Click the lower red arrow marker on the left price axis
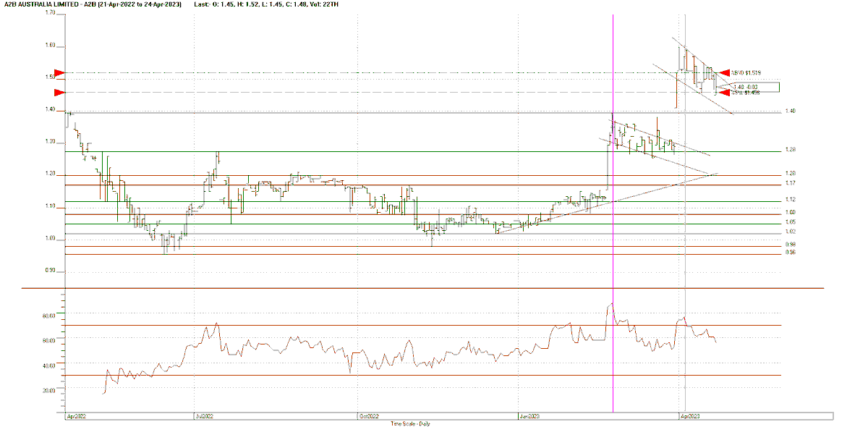Screen dimensions: 868x427 point(59,93)
